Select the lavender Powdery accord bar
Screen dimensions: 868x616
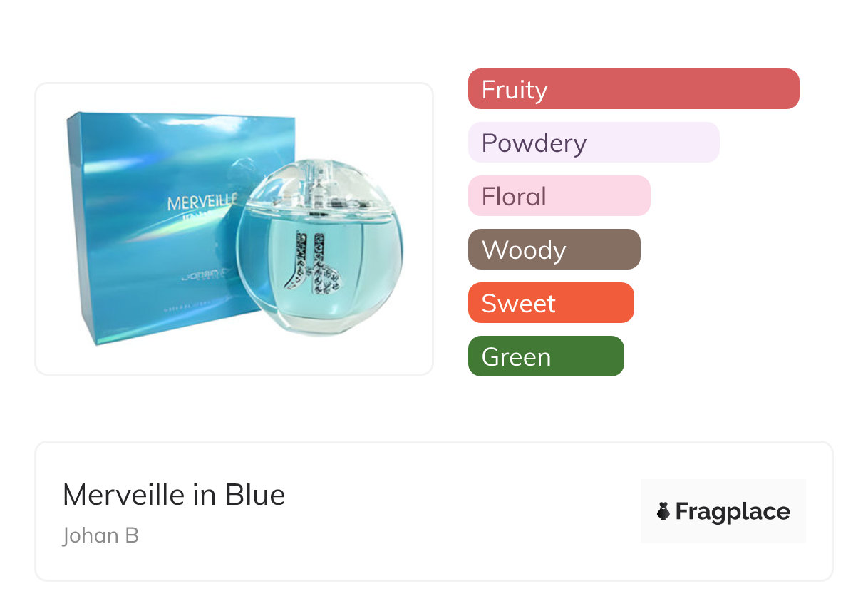[x=593, y=143]
